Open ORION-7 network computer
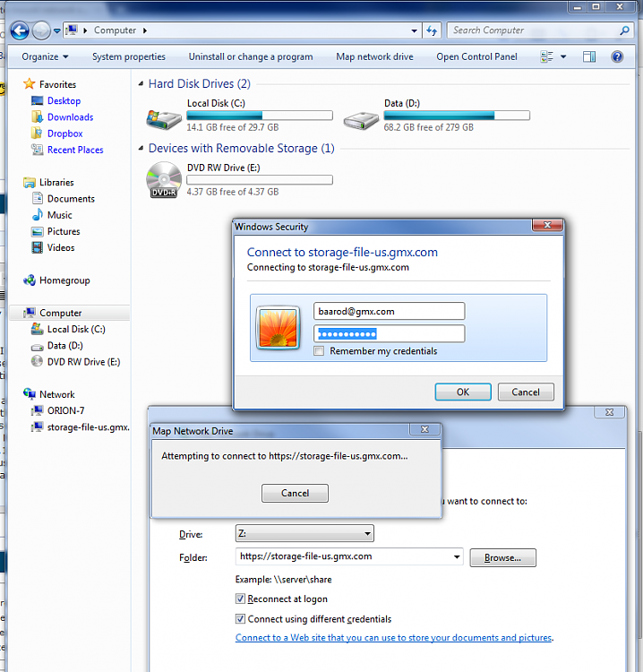 pyautogui.click(x=65, y=410)
